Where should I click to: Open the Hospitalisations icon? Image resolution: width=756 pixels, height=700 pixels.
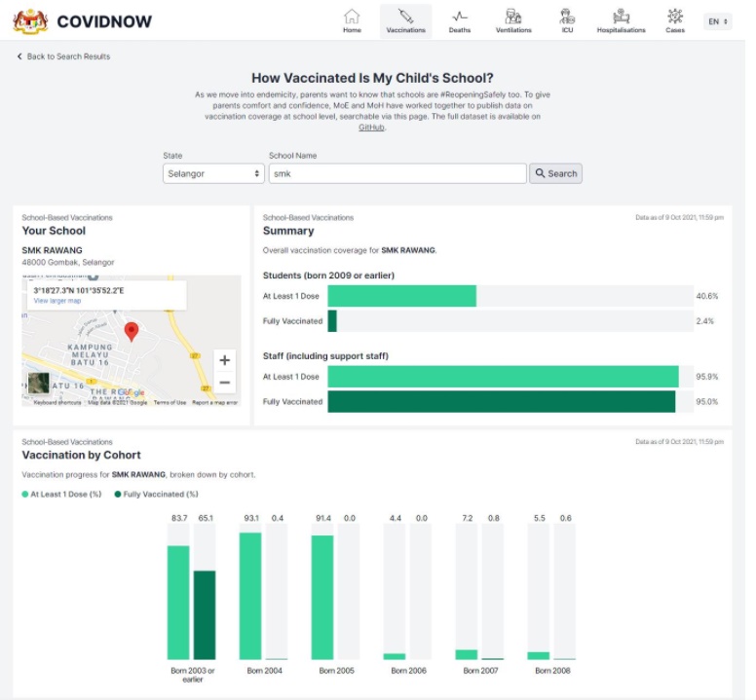point(621,17)
